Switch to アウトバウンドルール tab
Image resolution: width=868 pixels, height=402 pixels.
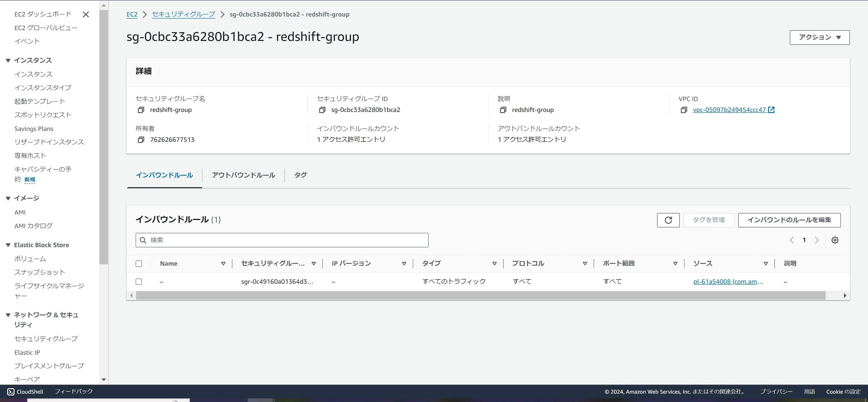(x=243, y=175)
